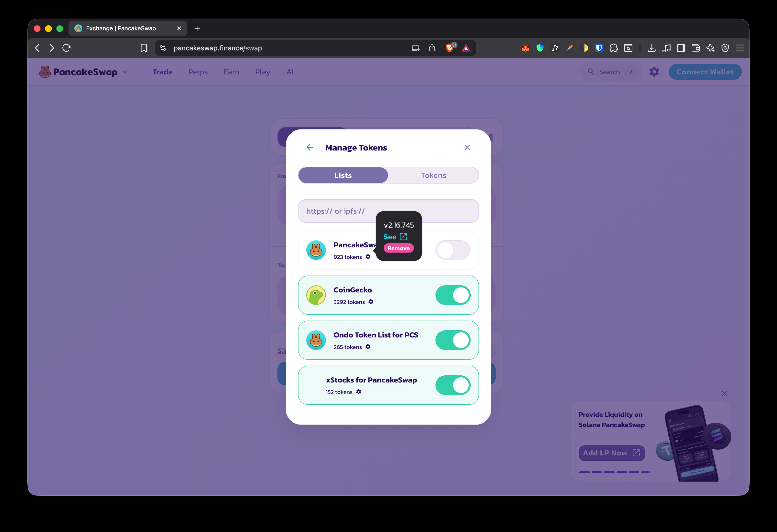Turn off the Ondo Token List toggle
777x532 pixels.
[x=453, y=340]
